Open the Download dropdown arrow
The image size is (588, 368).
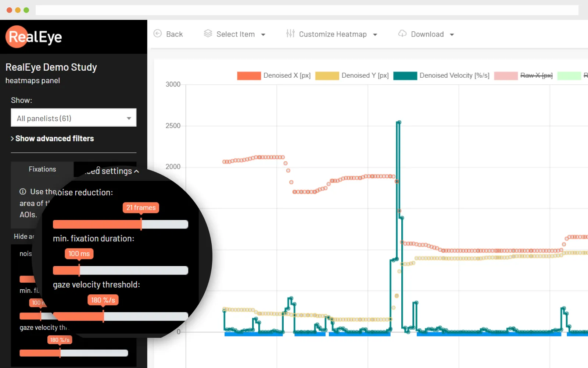coord(453,34)
